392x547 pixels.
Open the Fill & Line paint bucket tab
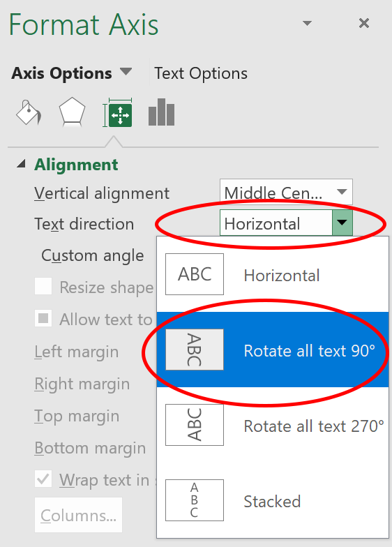pyautogui.click(x=29, y=112)
